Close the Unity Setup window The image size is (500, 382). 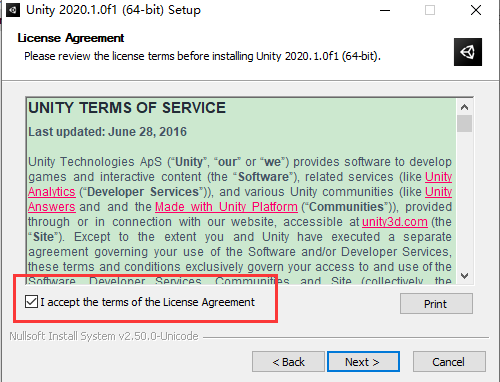pos(476,10)
